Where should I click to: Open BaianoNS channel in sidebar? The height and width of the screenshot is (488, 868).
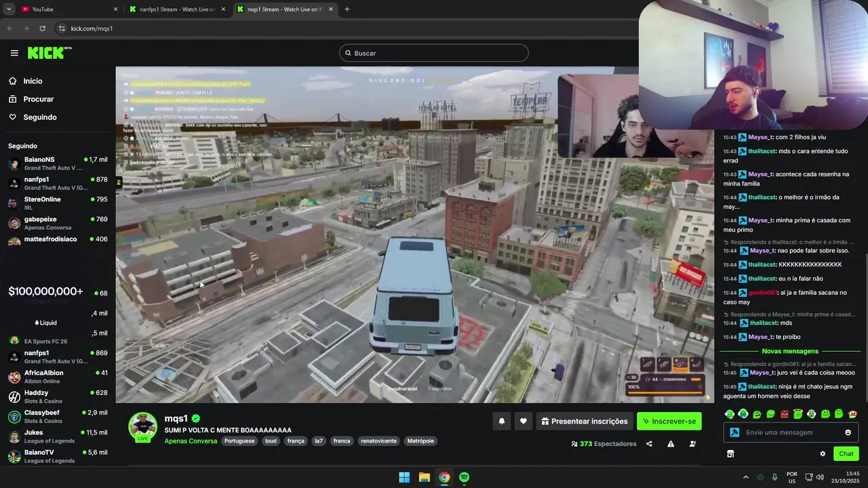point(58,164)
